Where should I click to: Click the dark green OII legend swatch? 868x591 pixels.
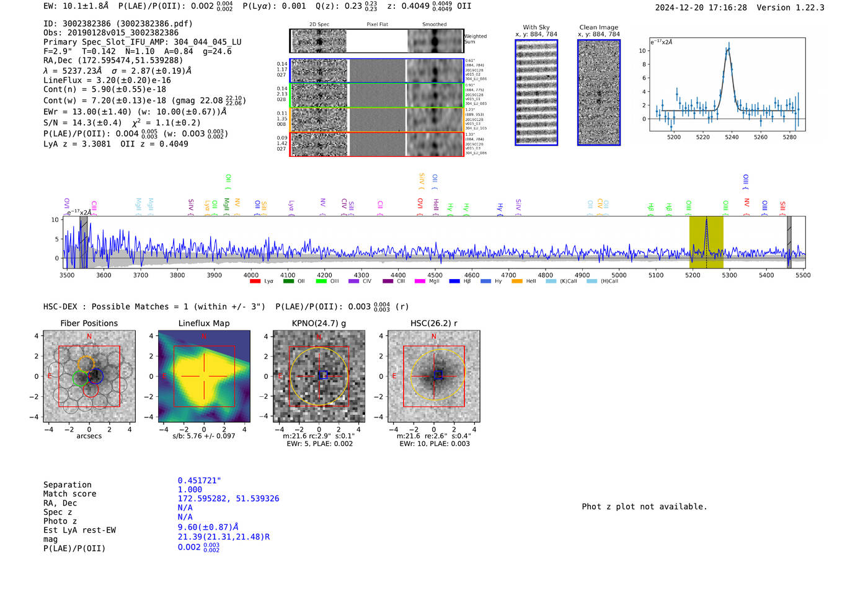coord(288,282)
